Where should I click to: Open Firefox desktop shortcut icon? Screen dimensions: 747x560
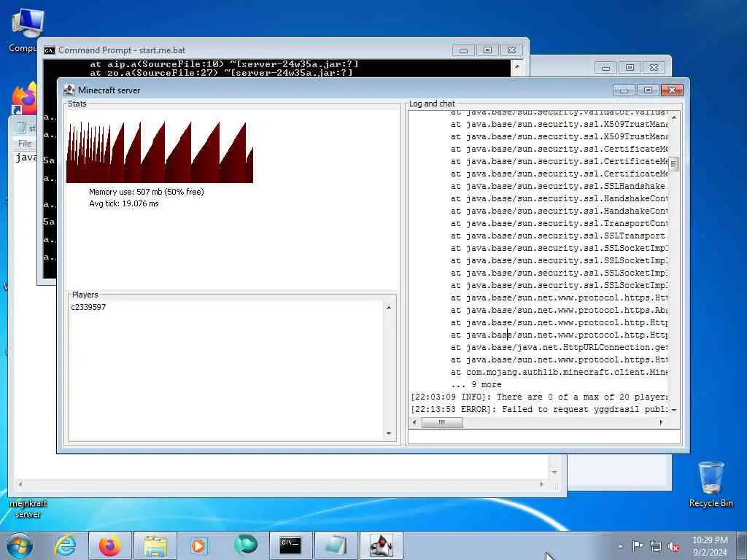[24, 98]
